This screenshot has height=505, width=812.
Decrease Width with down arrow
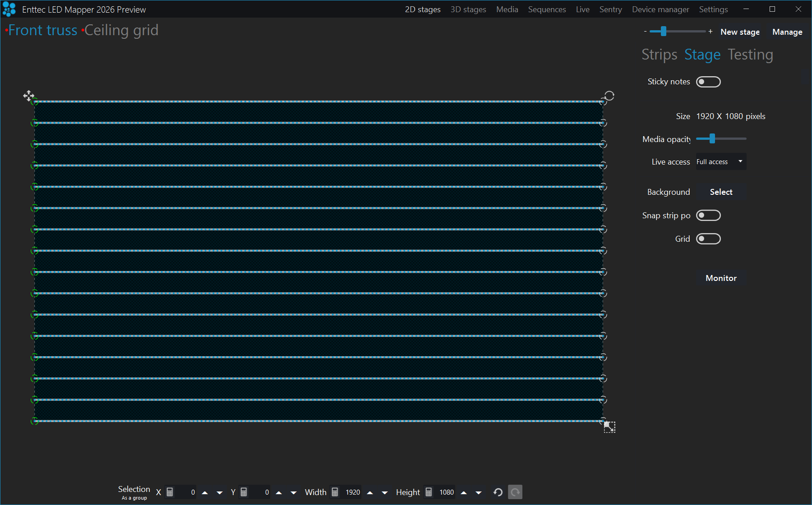coord(385,492)
